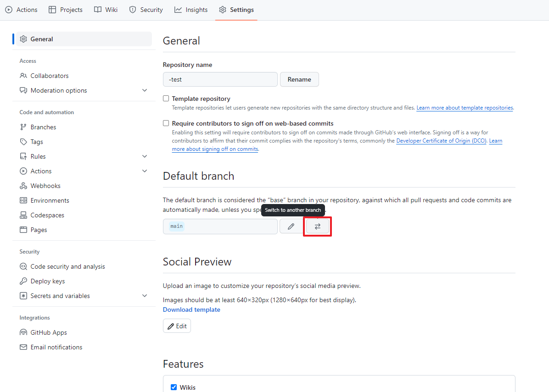Open Environments settings label
This screenshot has width=549, height=392.
click(50, 200)
